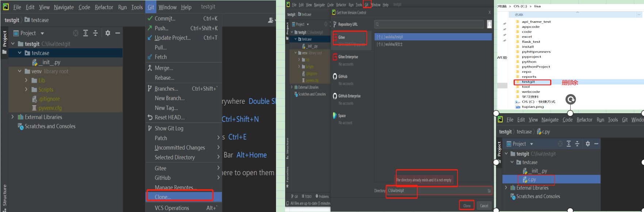Click Expand All icon in bottom-right PyCharm Project toolbar
Viewport: 644px width, 212px height.
click(x=568, y=144)
